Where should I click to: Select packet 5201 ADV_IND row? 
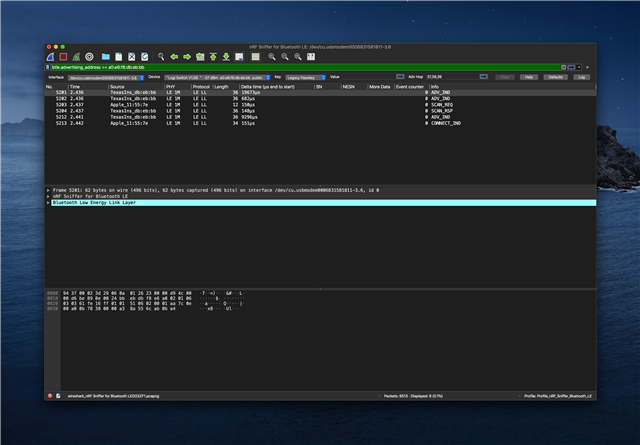[x=320, y=93]
